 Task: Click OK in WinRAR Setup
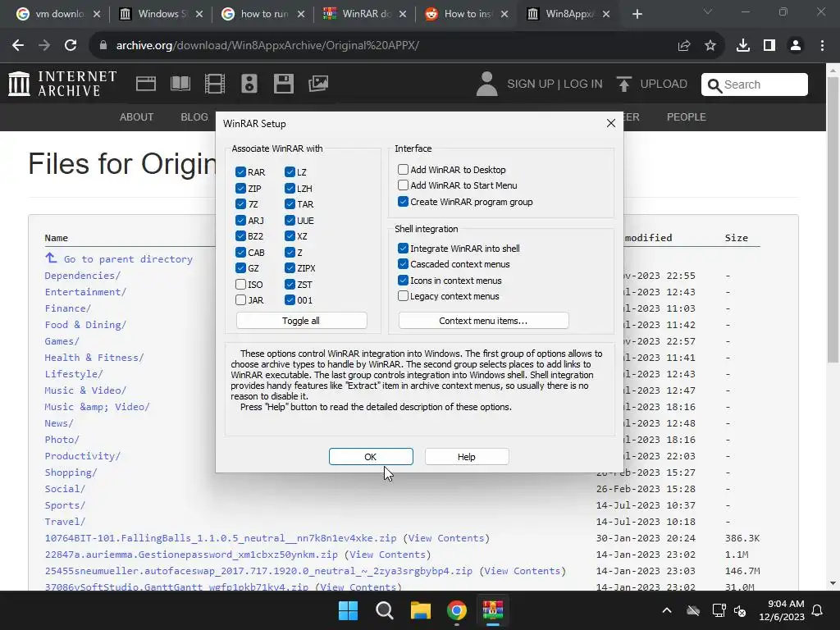click(371, 456)
